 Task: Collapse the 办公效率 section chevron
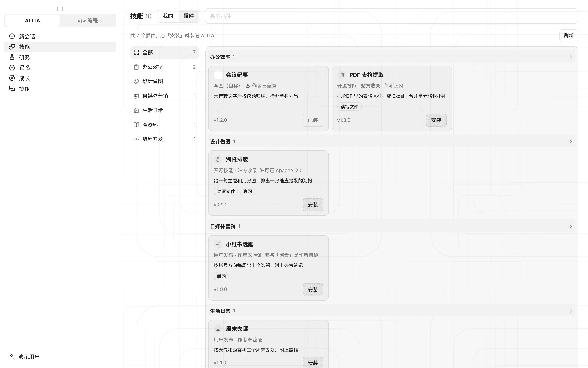(571, 57)
